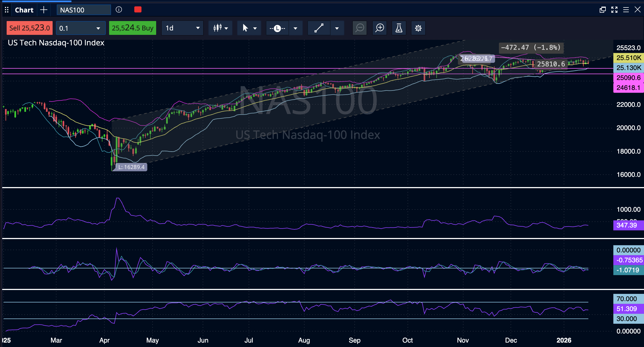Switch to the Chart tab
The width and height of the screenshot is (644, 347).
(x=24, y=10)
